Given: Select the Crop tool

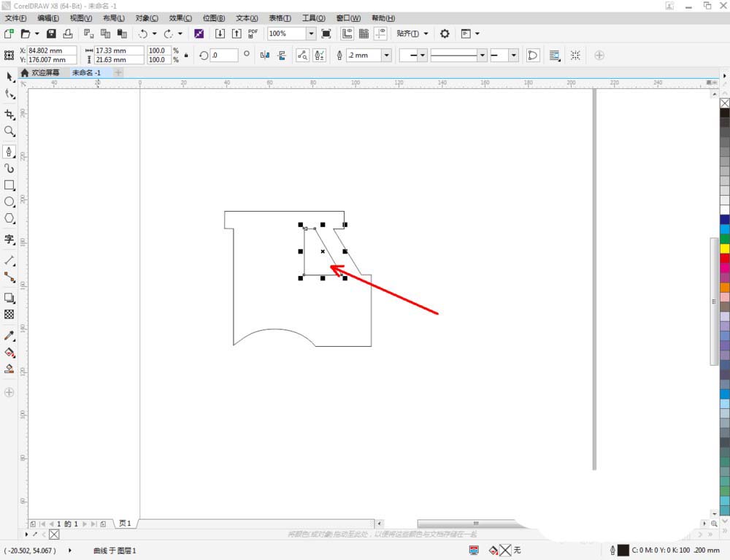Looking at the screenshot, I should 9,115.
